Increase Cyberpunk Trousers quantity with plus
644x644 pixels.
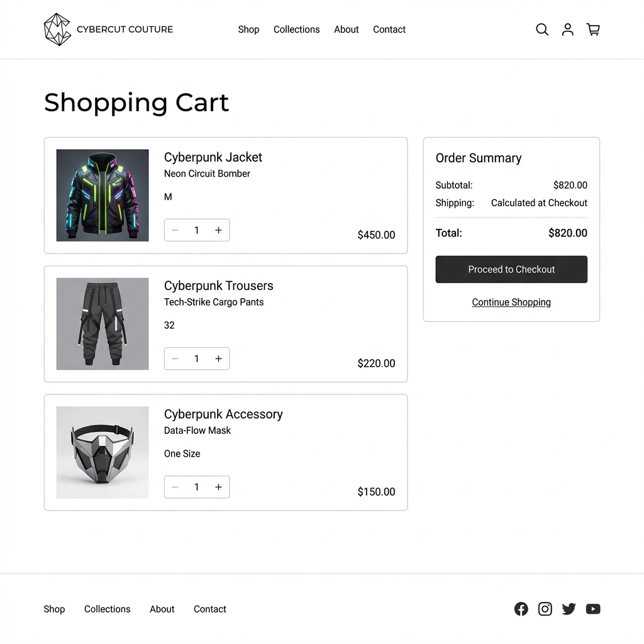218,358
